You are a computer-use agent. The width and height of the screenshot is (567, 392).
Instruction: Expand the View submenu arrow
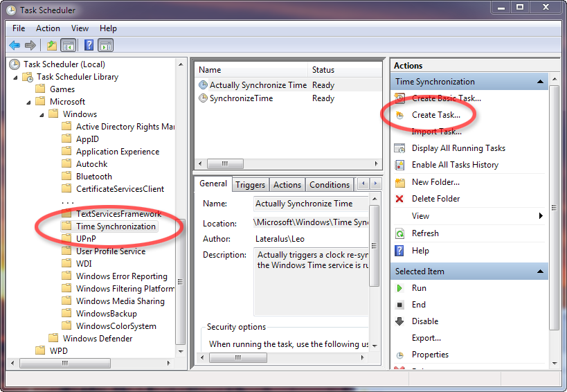coord(541,216)
